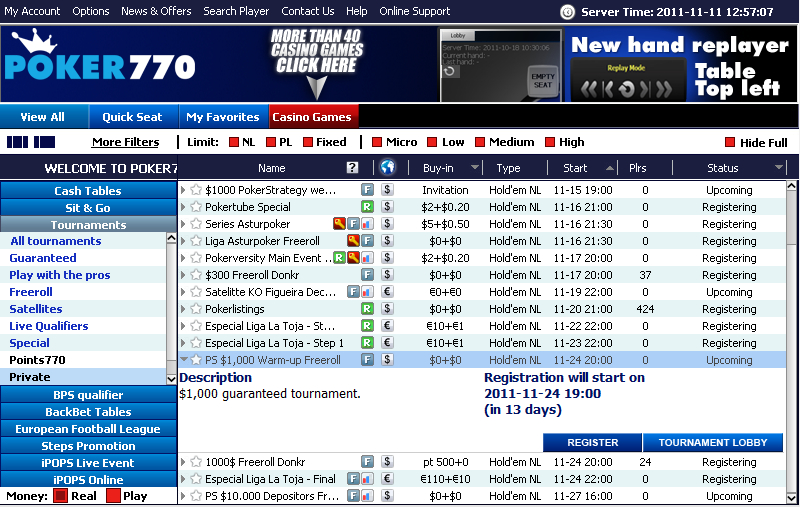The image size is (800, 507).
Task: Click the key icon on Series Asturpoker row
Action: (x=339, y=223)
